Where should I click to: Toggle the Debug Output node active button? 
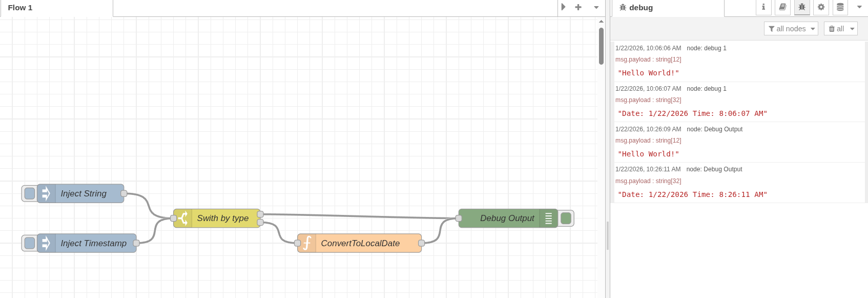566,218
